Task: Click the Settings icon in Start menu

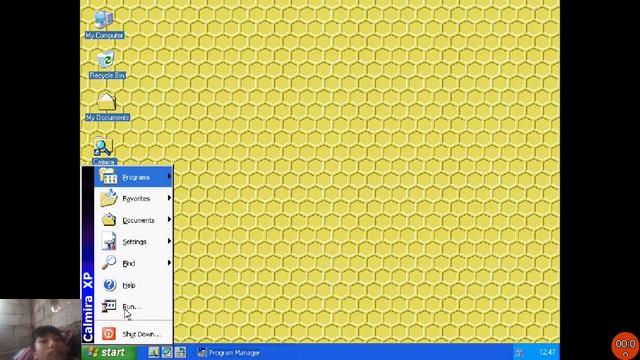Action: [x=109, y=241]
